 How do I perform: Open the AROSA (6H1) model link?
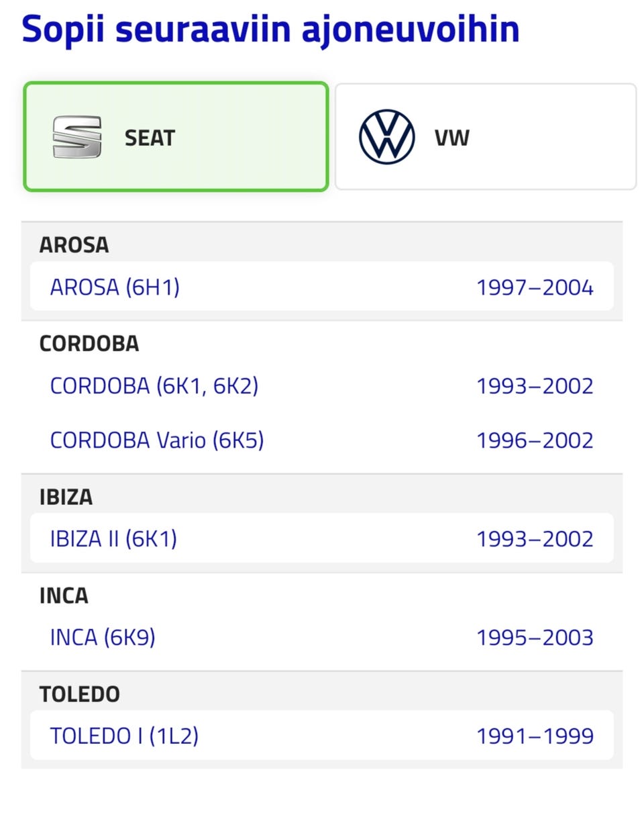pyautogui.click(x=115, y=287)
